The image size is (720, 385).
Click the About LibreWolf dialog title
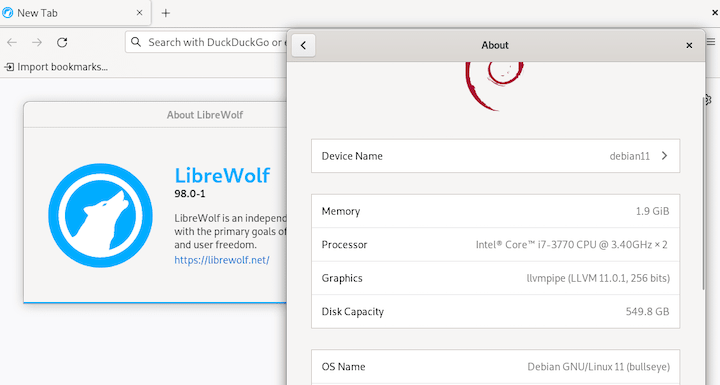pyautogui.click(x=205, y=115)
